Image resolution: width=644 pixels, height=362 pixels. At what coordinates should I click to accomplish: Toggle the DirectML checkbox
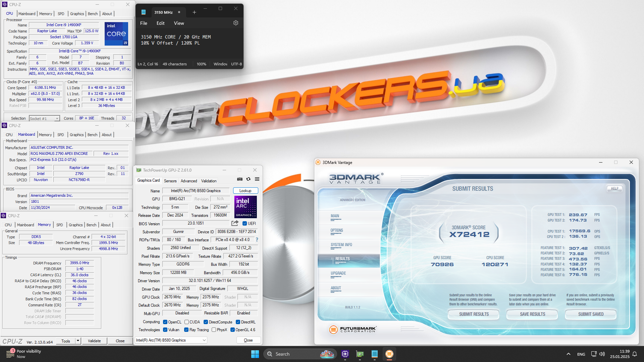pyautogui.click(x=238, y=322)
